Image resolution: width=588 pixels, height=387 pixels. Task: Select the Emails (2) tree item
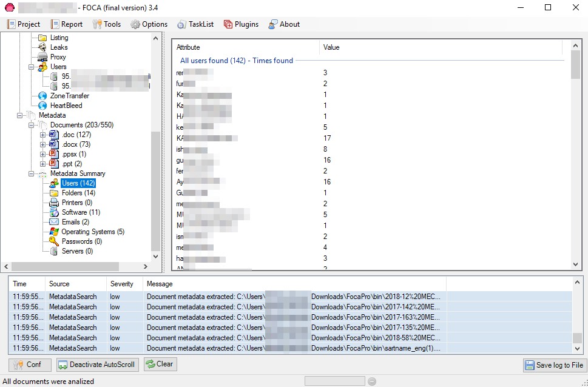tap(75, 222)
